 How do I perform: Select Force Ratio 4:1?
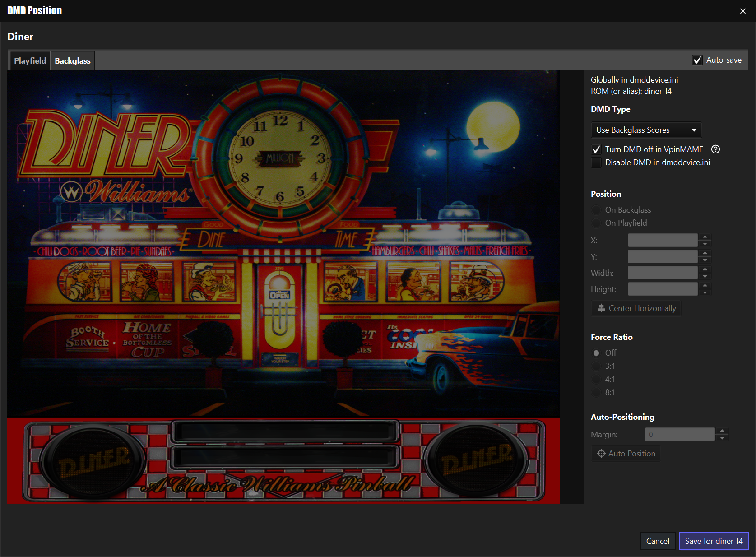(x=596, y=379)
